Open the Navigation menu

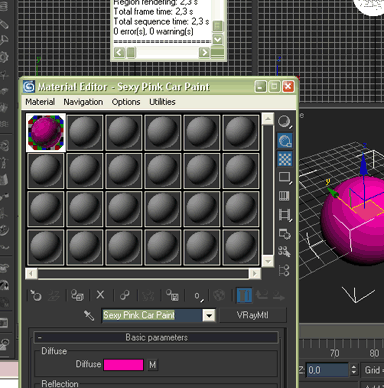[83, 102]
